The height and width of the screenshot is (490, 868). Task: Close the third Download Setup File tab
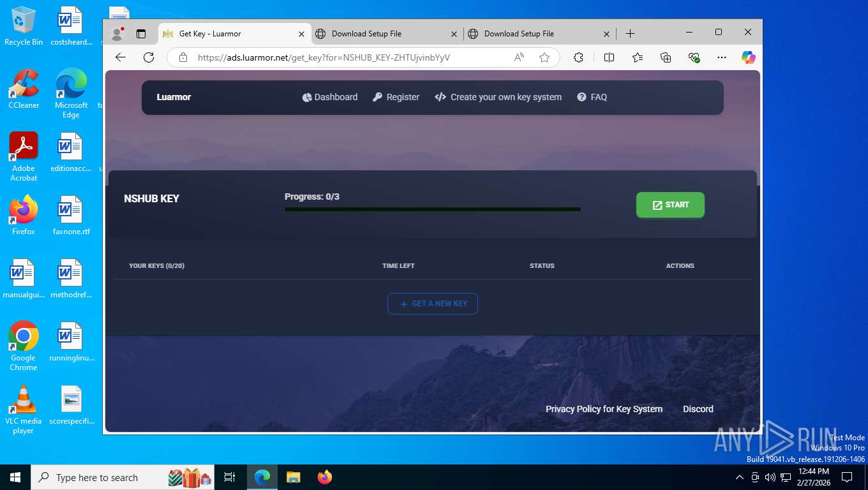pyautogui.click(x=607, y=34)
